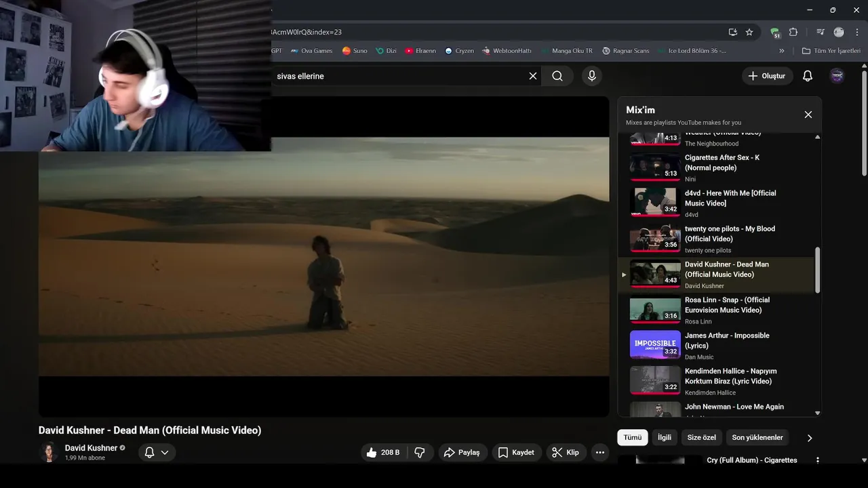Close the Mix'im playlist panel
Image resolution: width=868 pixels, height=488 pixels.
coord(808,115)
